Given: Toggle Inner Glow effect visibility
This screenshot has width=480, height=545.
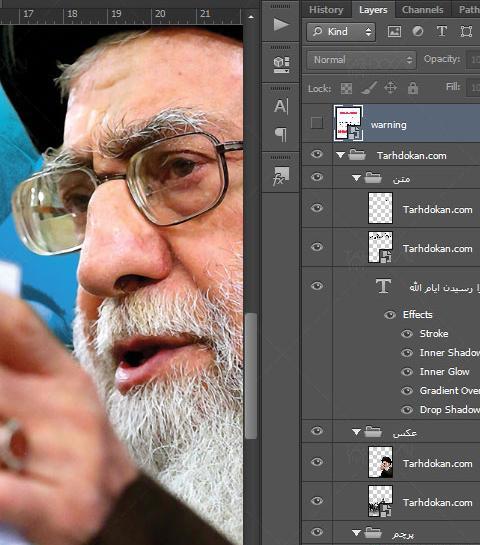Looking at the screenshot, I should click(x=407, y=372).
